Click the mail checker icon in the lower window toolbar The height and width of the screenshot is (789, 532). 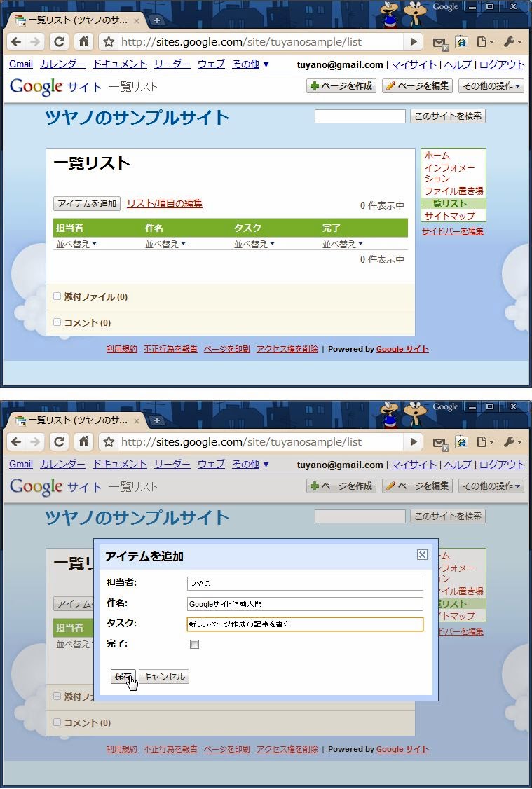click(x=439, y=443)
